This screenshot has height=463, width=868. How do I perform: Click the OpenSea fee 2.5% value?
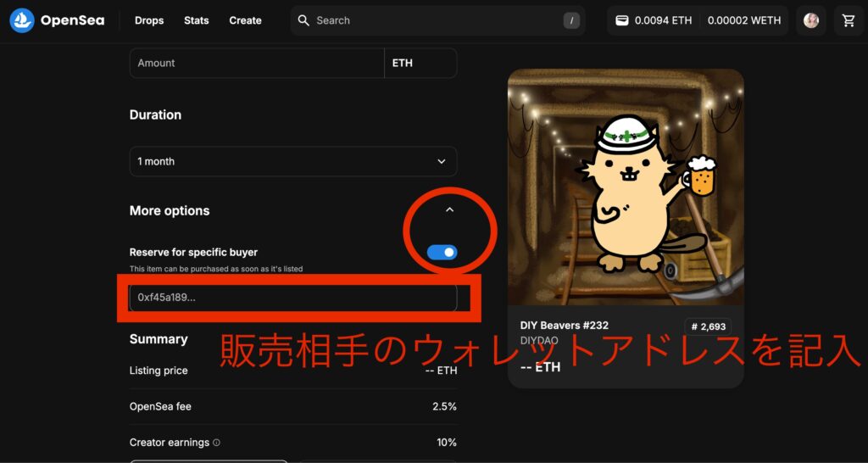(444, 406)
